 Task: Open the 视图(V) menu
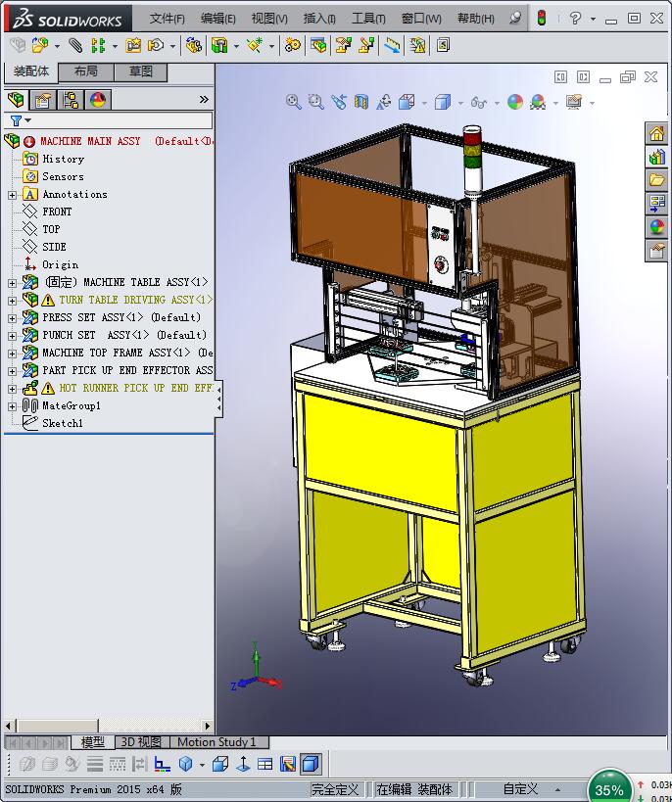[269, 19]
